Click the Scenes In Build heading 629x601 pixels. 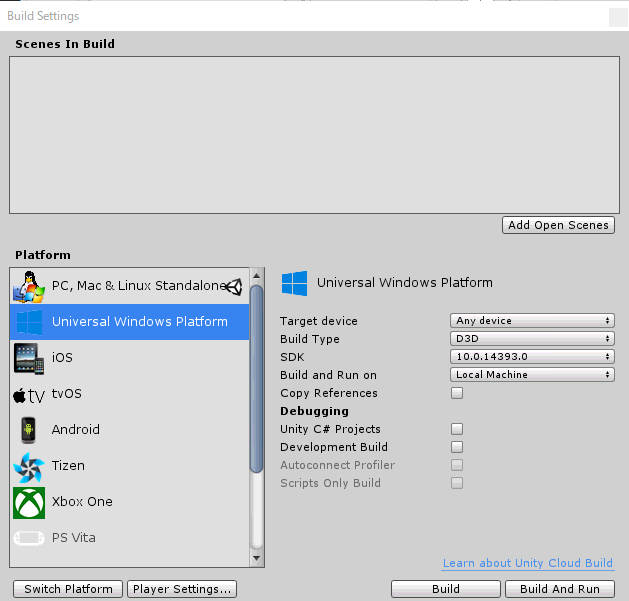pyautogui.click(x=65, y=44)
